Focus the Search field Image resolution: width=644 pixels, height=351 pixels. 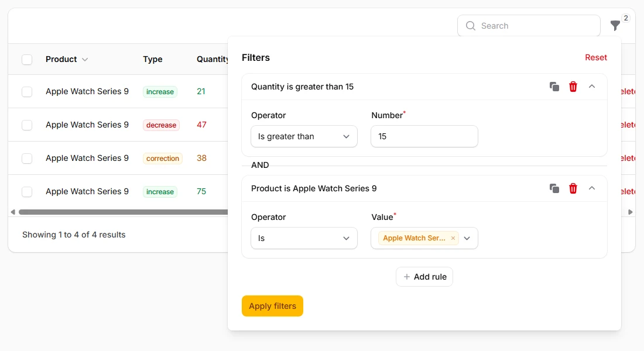click(529, 26)
